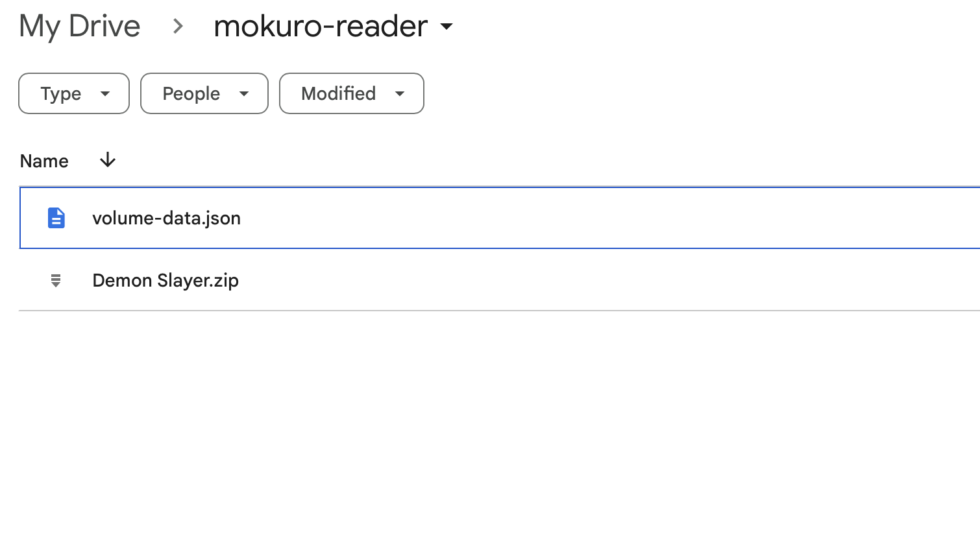
Task: Click the blue document icon for volume-data.json
Action: coord(56,218)
